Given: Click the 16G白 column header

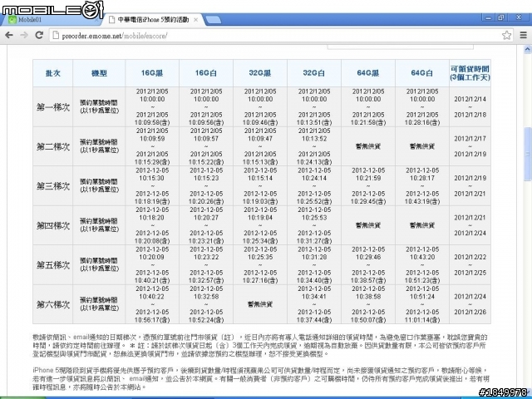Looking at the screenshot, I should [x=206, y=73].
